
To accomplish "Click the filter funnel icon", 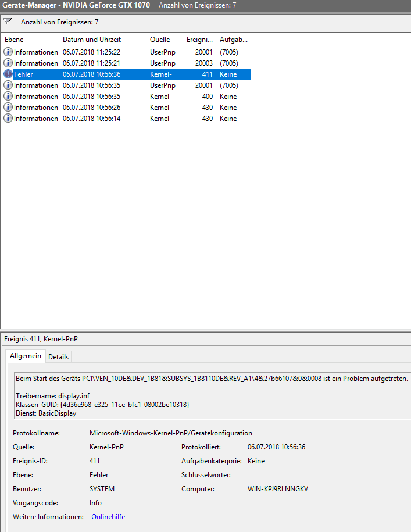I will [x=8, y=22].
